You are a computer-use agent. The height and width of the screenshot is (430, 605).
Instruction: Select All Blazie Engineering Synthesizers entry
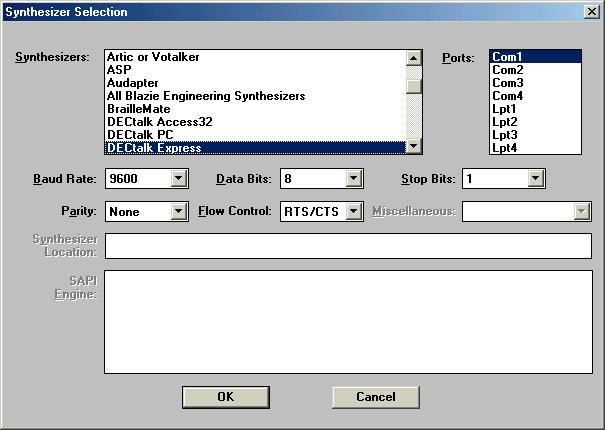point(255,96)
